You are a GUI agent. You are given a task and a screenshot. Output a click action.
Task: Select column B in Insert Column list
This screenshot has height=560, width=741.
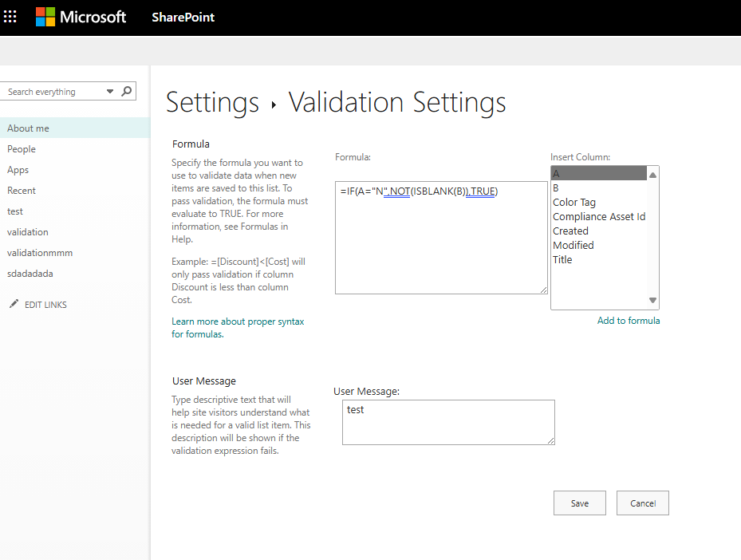599,187
